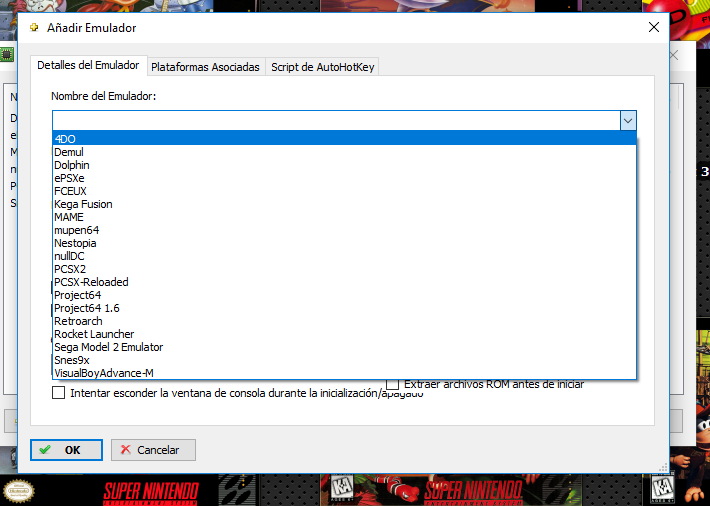Select Kega Fusion emulator
The image size is (710, 506).
click(344, 204)
